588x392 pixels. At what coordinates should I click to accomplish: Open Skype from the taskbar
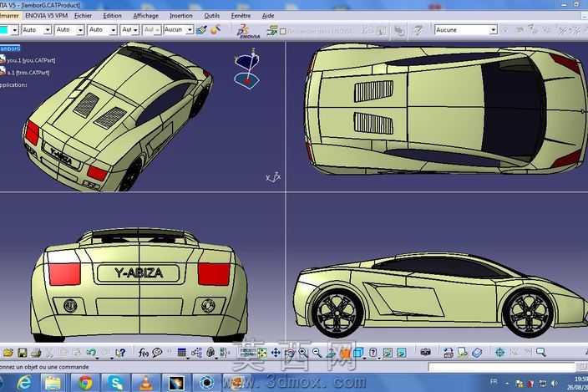point(115,383)
